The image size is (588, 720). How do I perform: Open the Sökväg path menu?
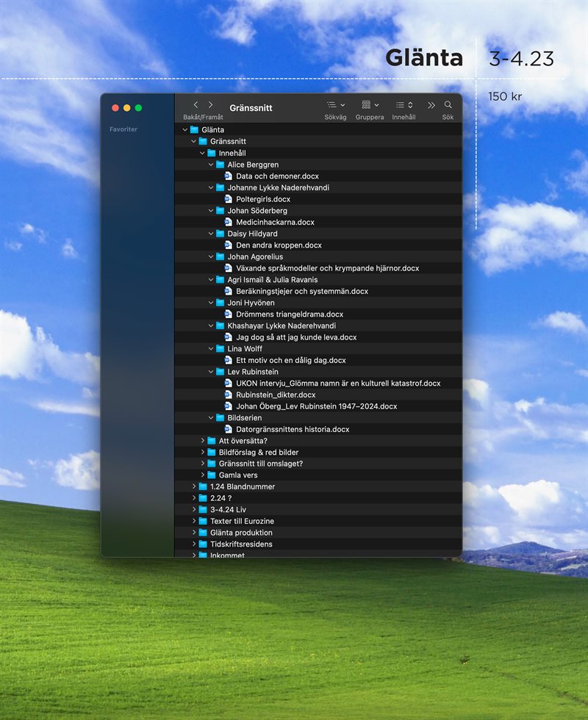point(335,105)
